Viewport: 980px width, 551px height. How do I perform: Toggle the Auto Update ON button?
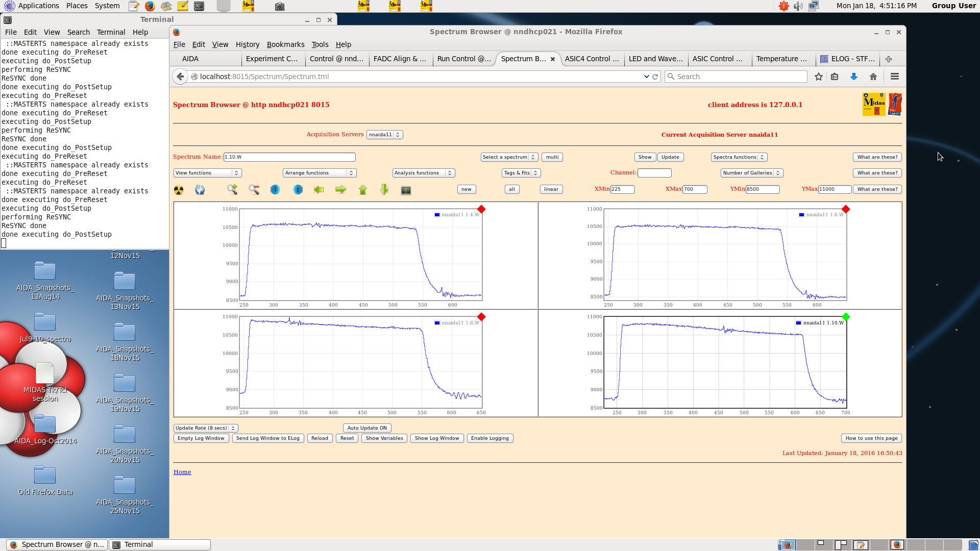[367, 428]
